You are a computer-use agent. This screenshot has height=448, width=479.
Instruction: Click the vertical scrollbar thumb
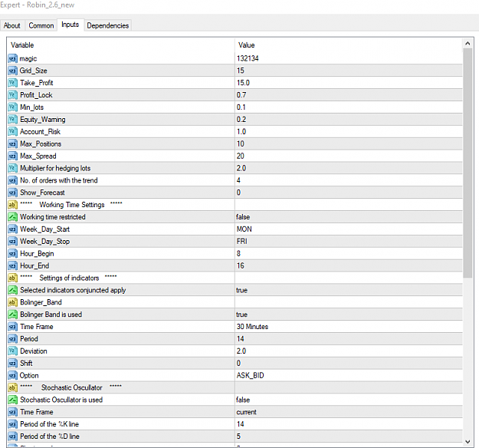[468, 163]
